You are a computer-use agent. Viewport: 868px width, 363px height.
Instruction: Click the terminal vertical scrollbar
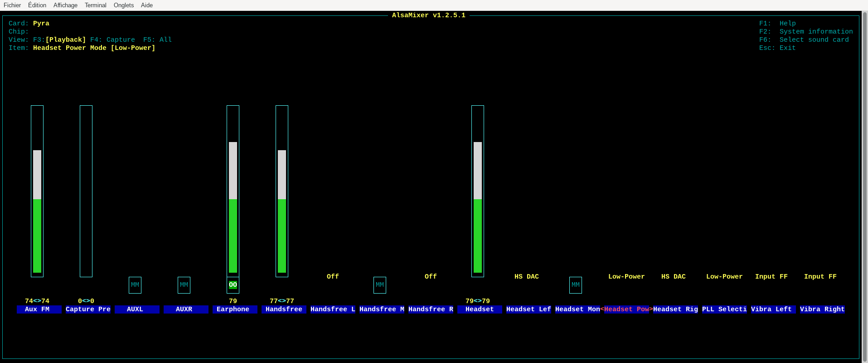tap(864, 181)
